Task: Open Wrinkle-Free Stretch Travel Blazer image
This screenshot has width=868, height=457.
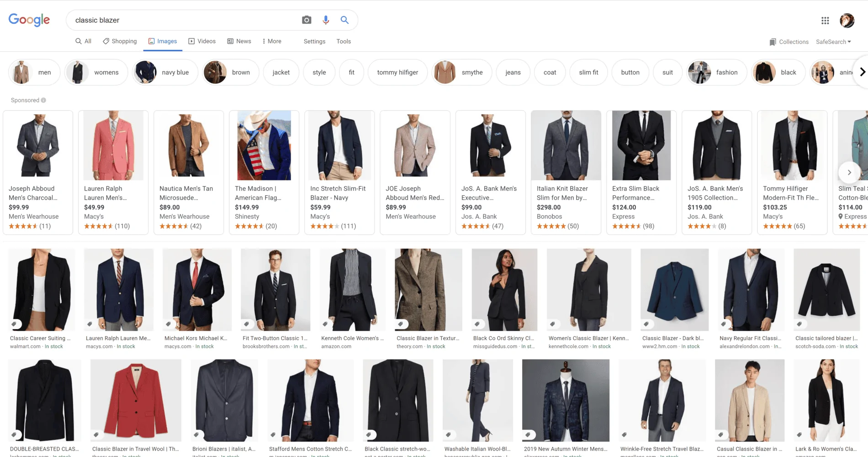Action: [662, 400]
